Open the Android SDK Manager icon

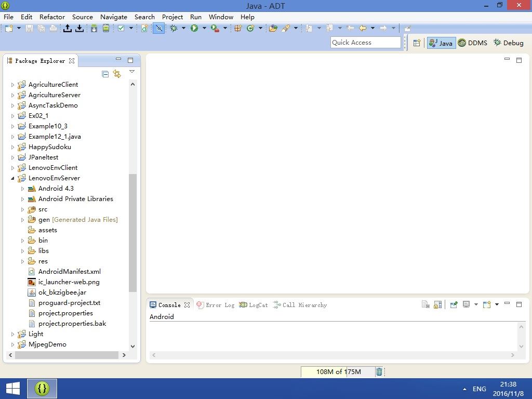(94, 29)
